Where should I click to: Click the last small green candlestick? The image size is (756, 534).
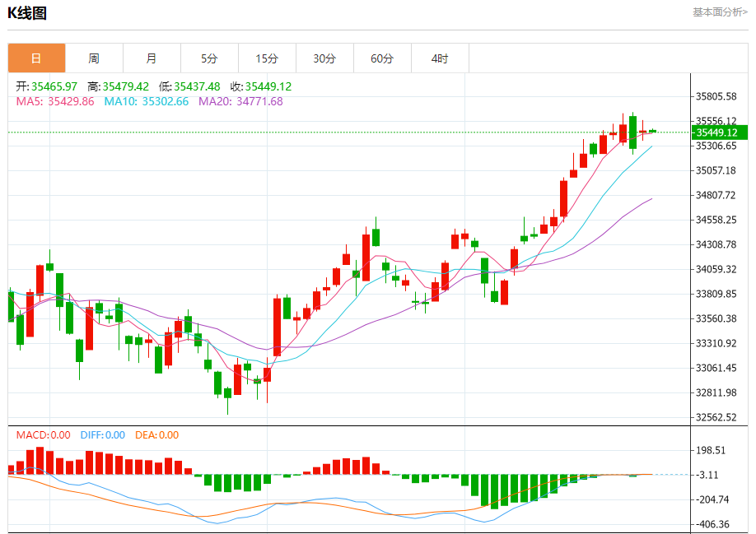(653, 131)
